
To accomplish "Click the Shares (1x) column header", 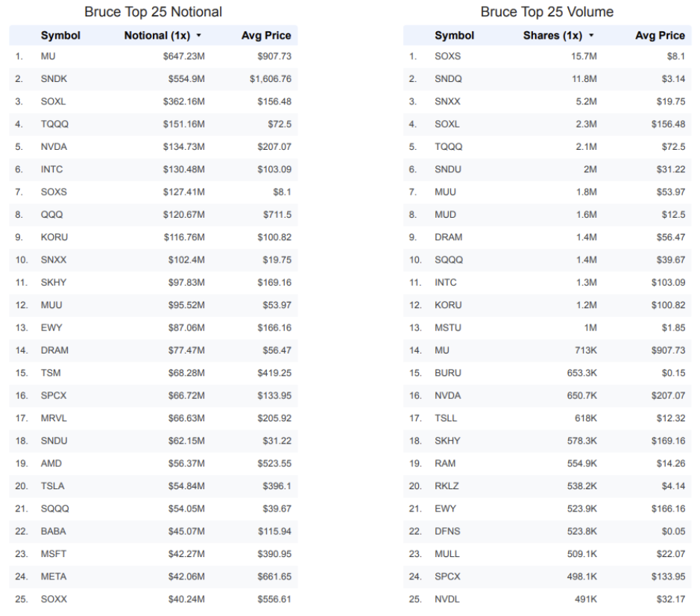I will (x=552, y=35).
